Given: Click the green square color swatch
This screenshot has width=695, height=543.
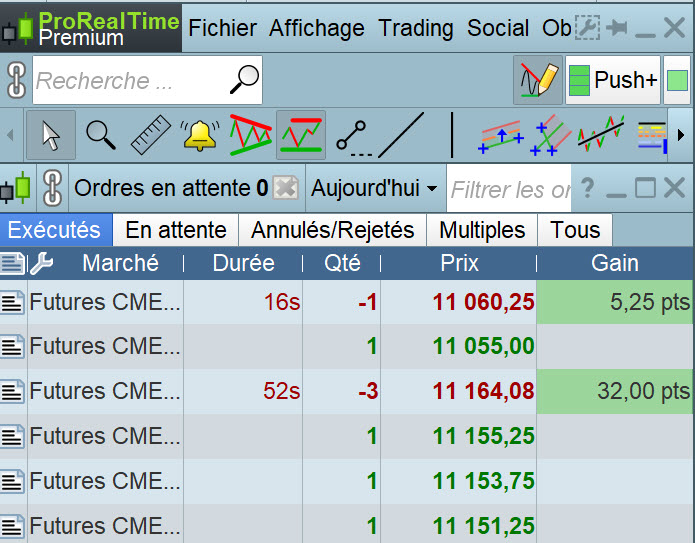Looking at the screenshot, I should point(677,80).
